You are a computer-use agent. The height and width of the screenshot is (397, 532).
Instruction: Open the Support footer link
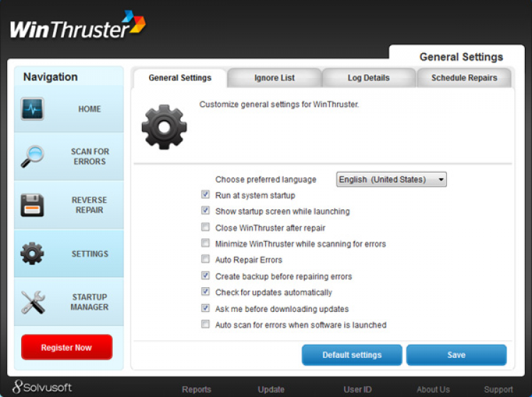click(499, 389)
